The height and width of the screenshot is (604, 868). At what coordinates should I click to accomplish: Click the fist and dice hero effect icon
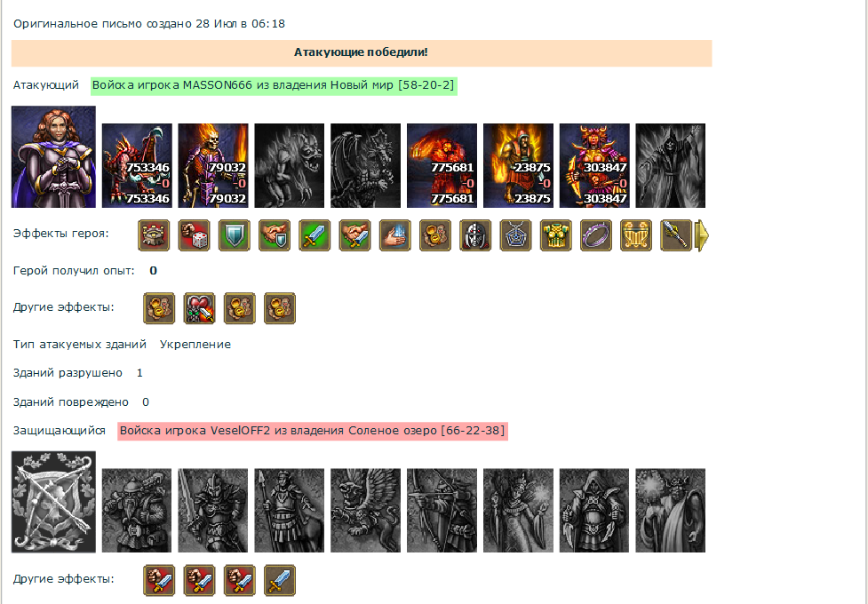(194, 235)
